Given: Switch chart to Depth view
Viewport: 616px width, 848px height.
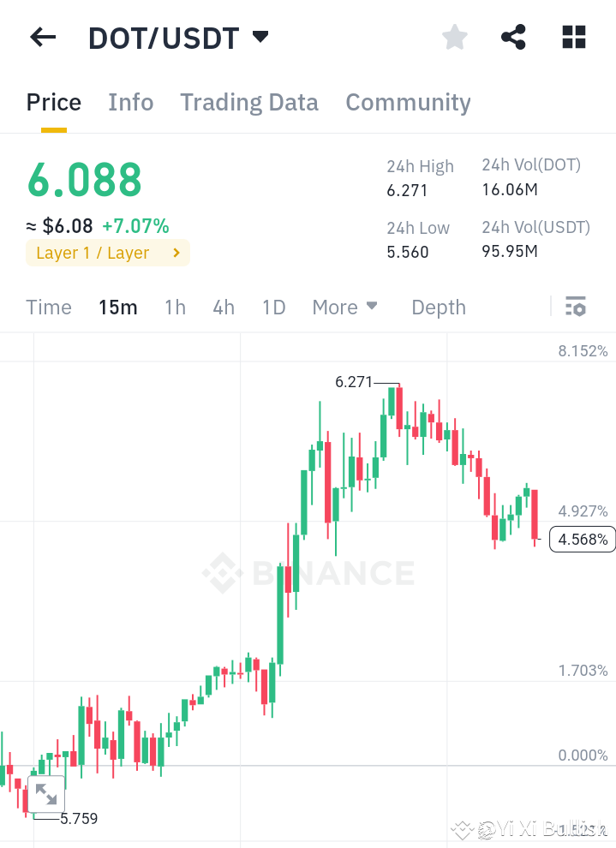Looking at the screenshot, I should 438,307.
